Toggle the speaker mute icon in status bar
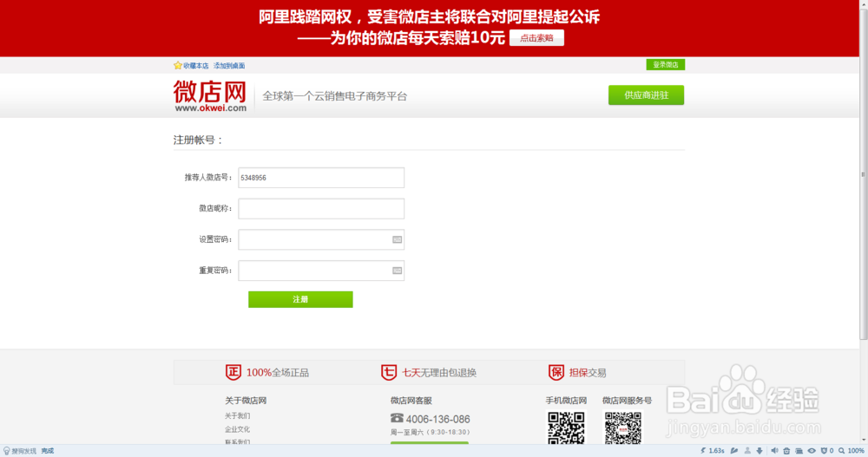The width and height of the screenshot is (868, 457). (774, 450)
